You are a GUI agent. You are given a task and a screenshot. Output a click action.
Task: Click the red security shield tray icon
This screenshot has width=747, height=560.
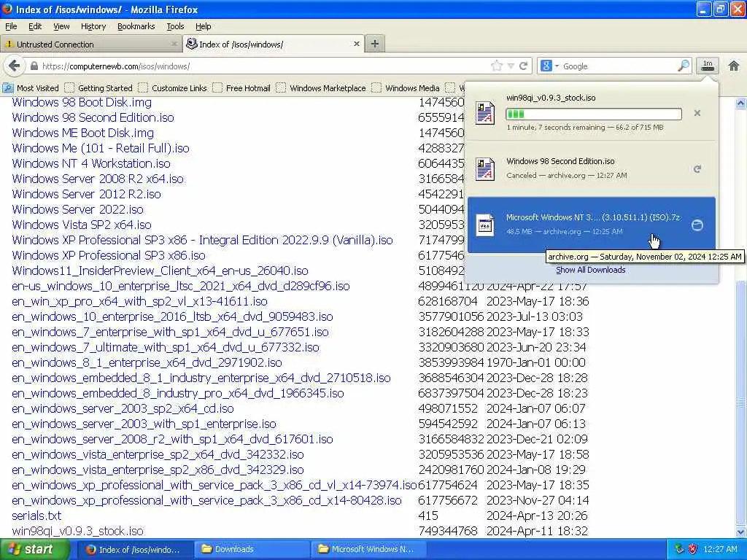pos(692,549)
